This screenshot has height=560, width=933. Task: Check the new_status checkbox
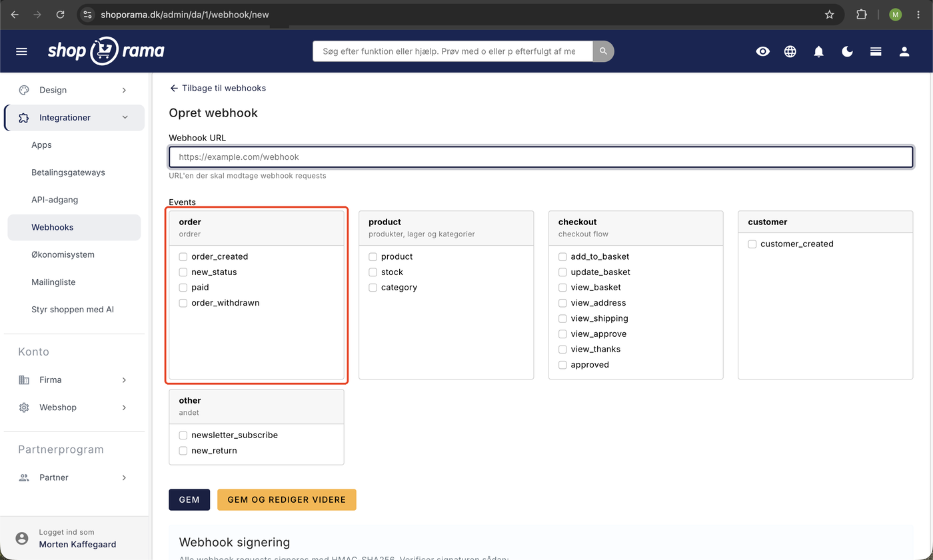(183, 272)
